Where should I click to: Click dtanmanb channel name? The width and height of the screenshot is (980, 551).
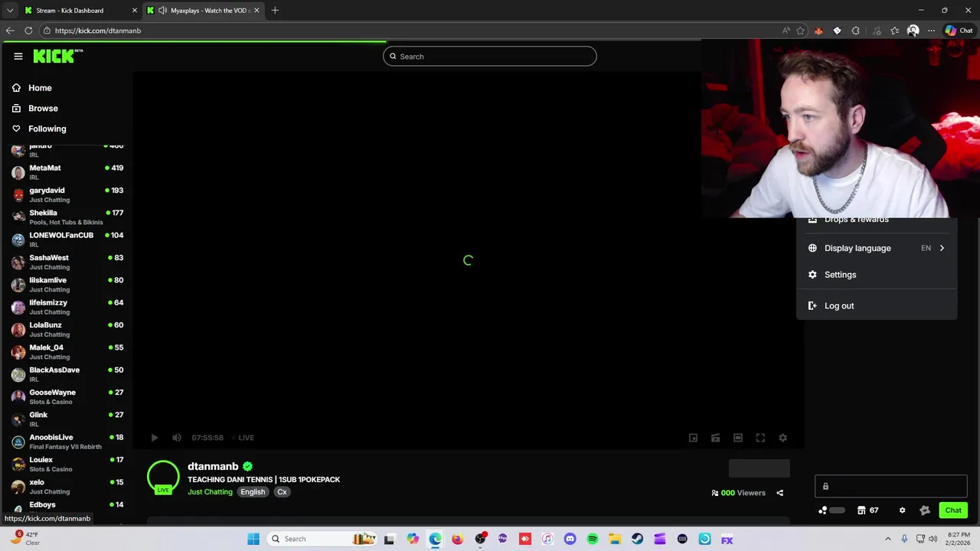tap(213, 466)
